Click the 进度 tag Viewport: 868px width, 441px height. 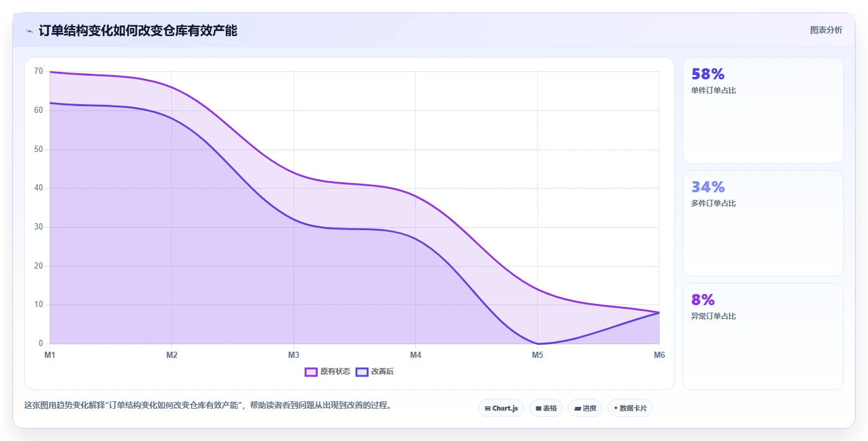[x=585, y=408]
